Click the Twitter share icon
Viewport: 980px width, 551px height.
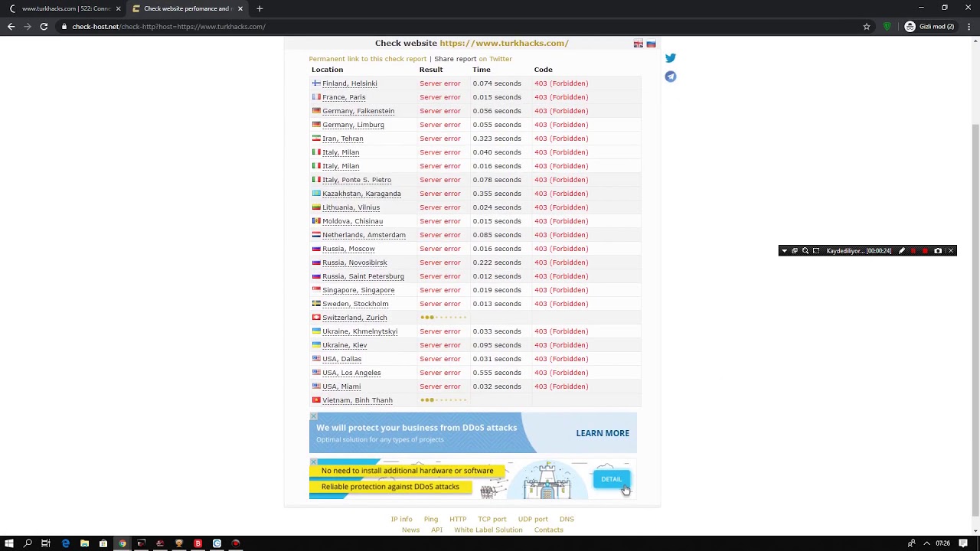pyautogui.click(x=671, y=58)
